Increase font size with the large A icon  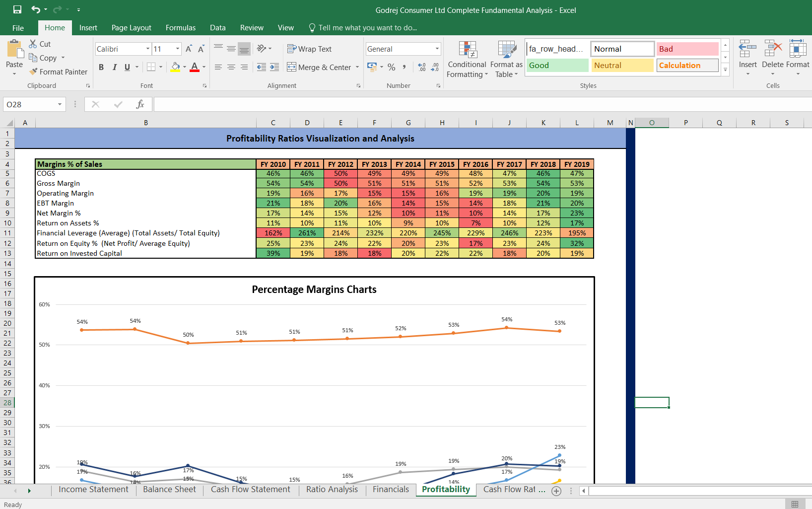(x=189, y=49)
